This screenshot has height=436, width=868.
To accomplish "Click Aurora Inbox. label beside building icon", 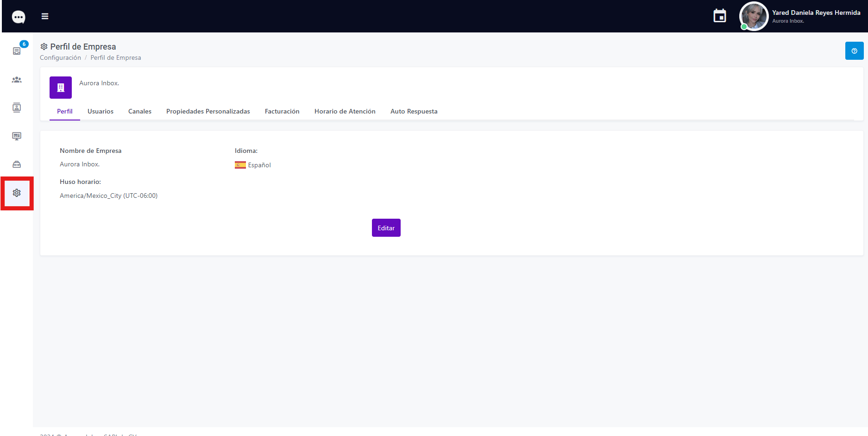I will point(99,83).
